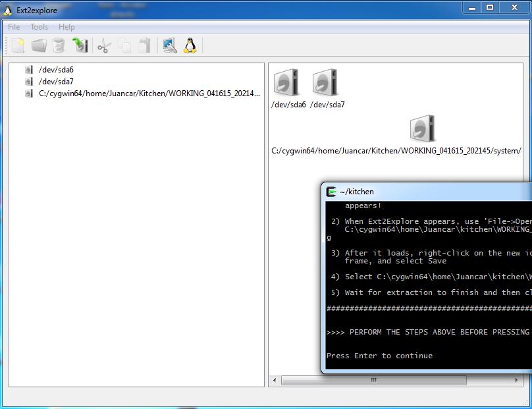Screen dimensions: 532x409
Task: Close the Ext2explore window
Action: click(x=514, y=7)
